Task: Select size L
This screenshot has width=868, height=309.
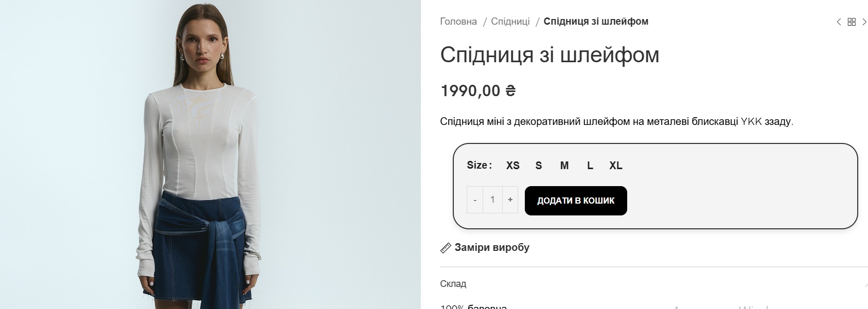Action: [590, 166]
